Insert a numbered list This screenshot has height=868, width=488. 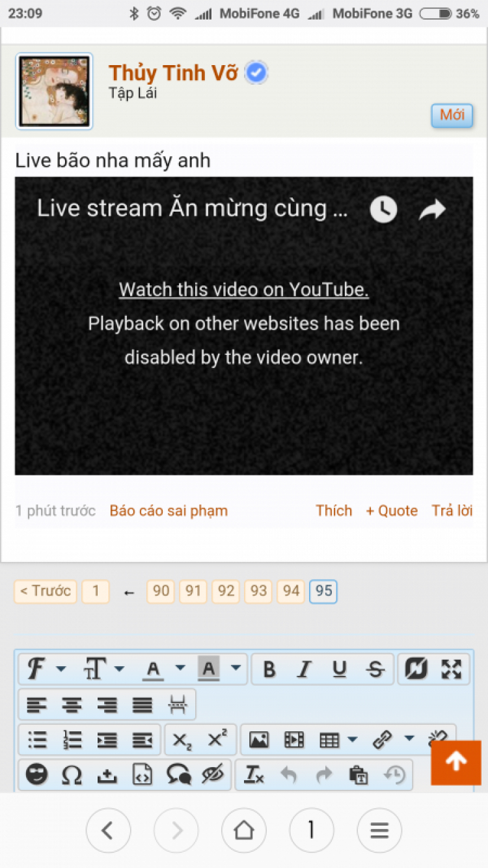(x=72, y=740)
